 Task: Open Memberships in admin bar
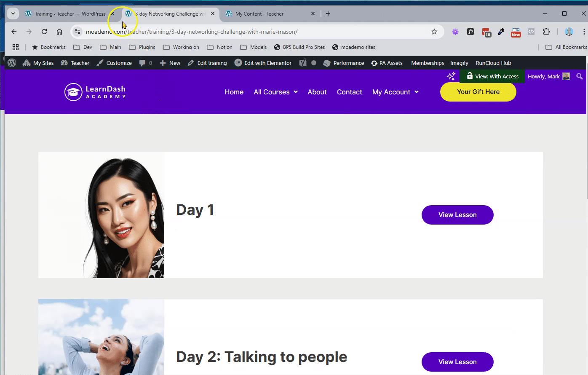pyautogui.click(x=428, y=63)
